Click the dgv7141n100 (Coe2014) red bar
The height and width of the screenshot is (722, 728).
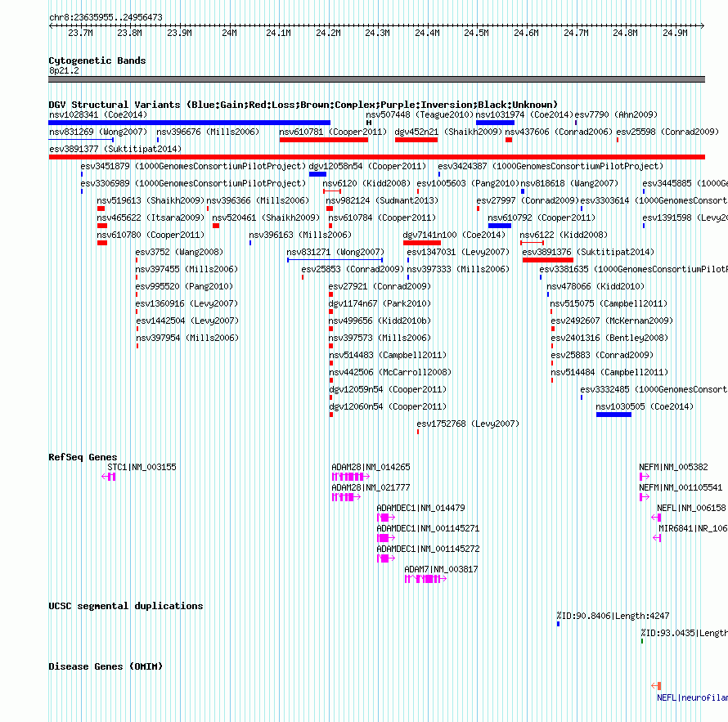[422, 243]
